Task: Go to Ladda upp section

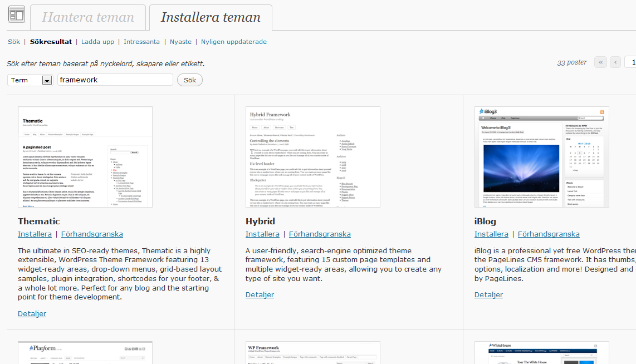Action: (97, 42)
